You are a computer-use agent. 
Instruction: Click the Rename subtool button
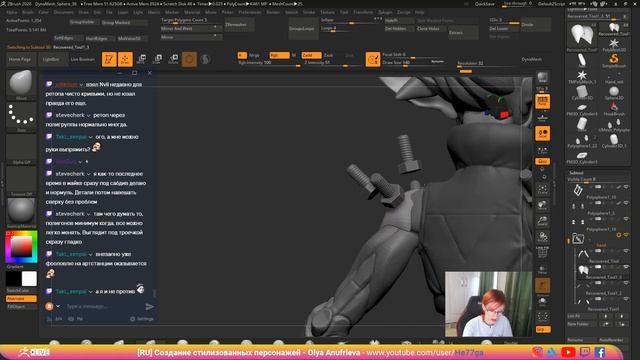click(x=582, y=340)
